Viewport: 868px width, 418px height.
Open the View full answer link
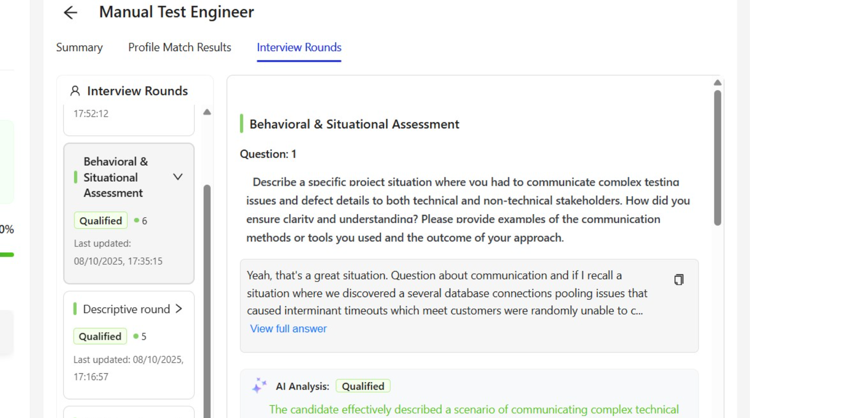[288, 329]
